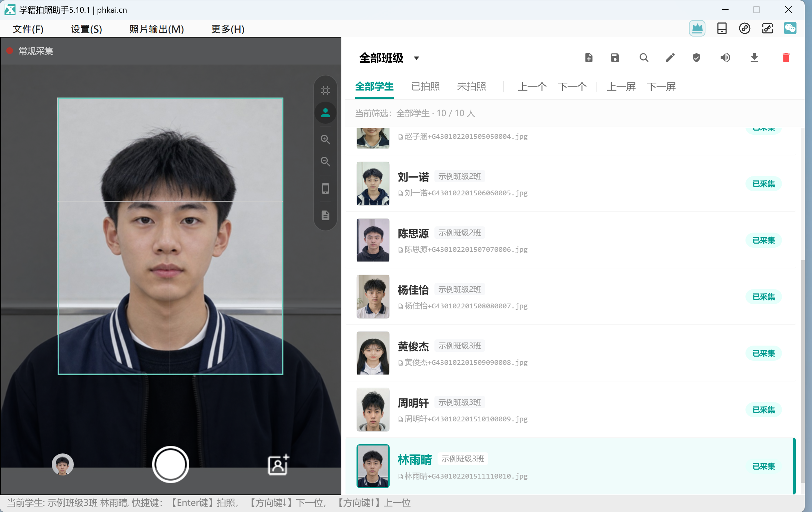Select student 林雨晴 in the list

tap(571, 466)
